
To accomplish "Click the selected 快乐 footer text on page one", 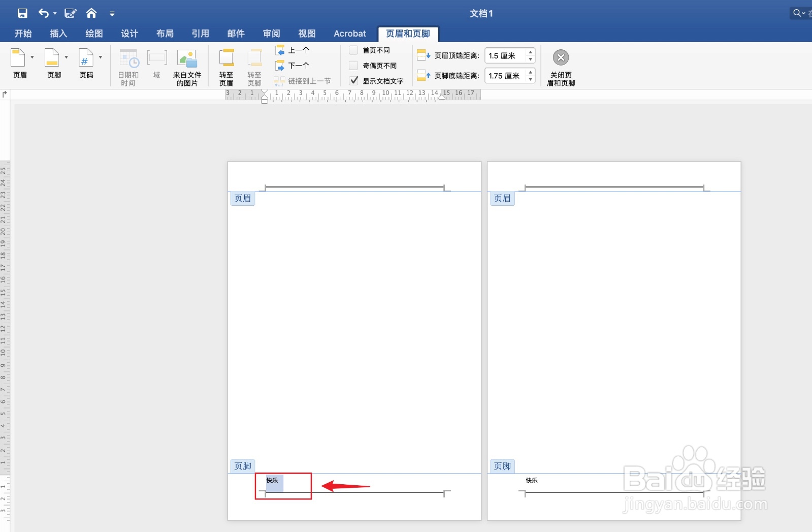I will (272, 480).
